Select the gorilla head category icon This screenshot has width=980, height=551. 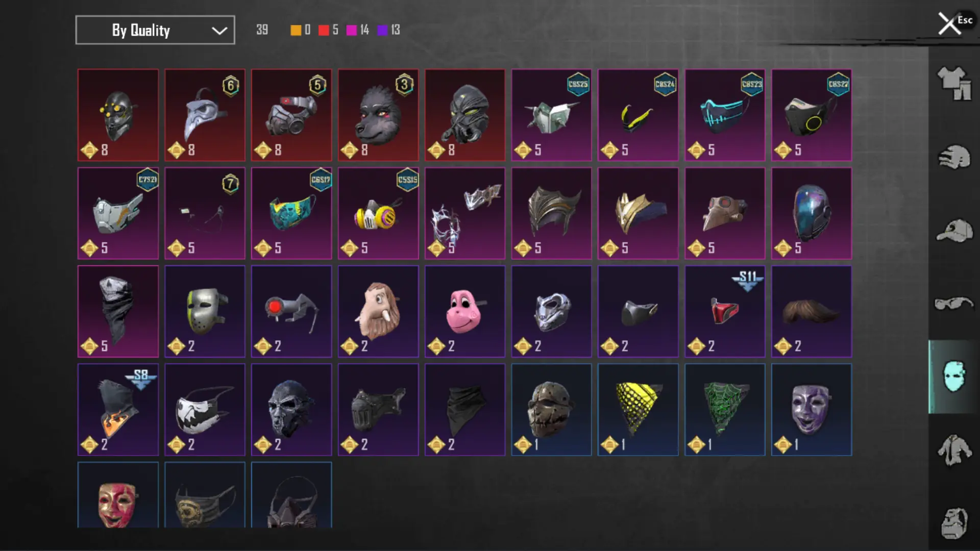click(x=954, y=523)
